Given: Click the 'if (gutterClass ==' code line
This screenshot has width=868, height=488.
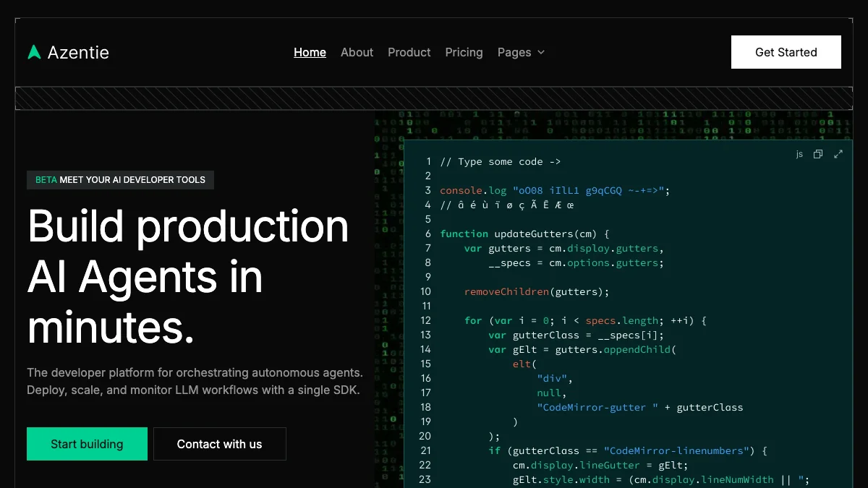Looking at the screenshot, I should click(627, 450).
